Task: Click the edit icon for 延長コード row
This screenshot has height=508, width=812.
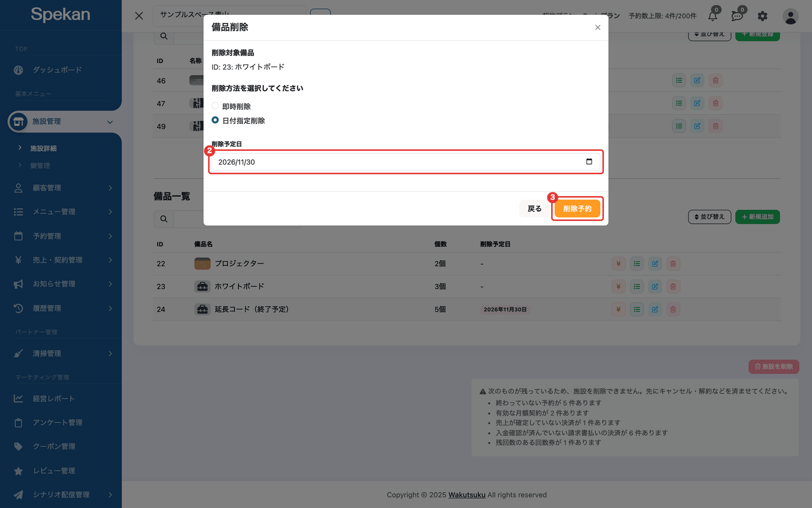Action: coord(655,309)
